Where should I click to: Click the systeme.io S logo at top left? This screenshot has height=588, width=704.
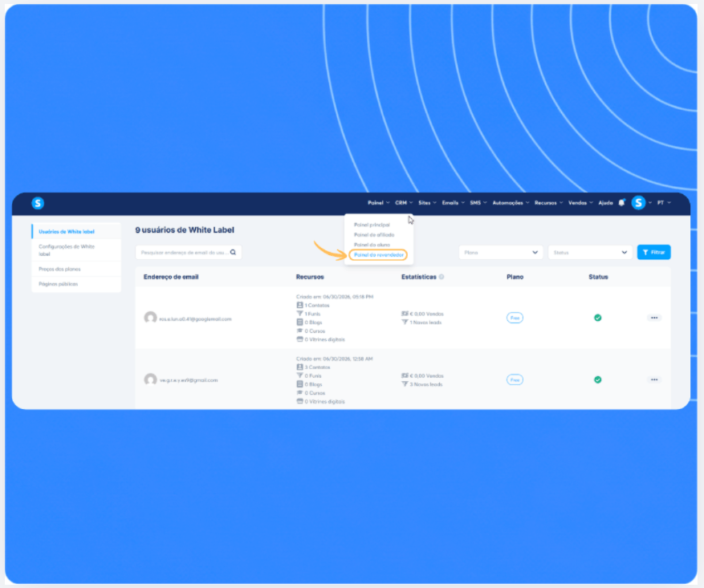coord(38,203)
